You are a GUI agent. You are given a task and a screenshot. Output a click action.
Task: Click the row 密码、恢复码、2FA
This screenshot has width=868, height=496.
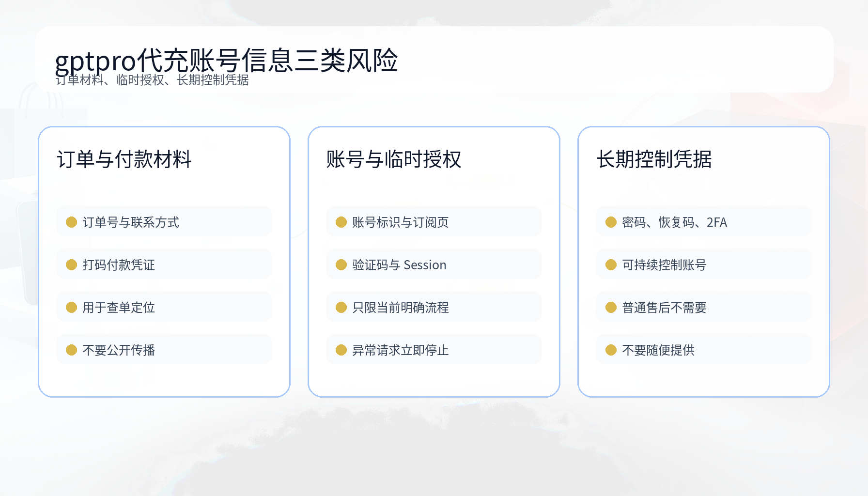704,222
